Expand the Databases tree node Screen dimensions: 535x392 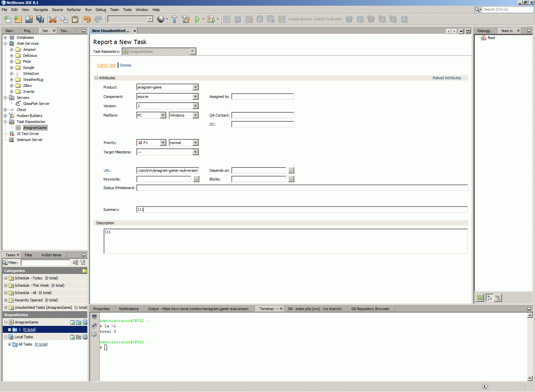coord(5,38)
